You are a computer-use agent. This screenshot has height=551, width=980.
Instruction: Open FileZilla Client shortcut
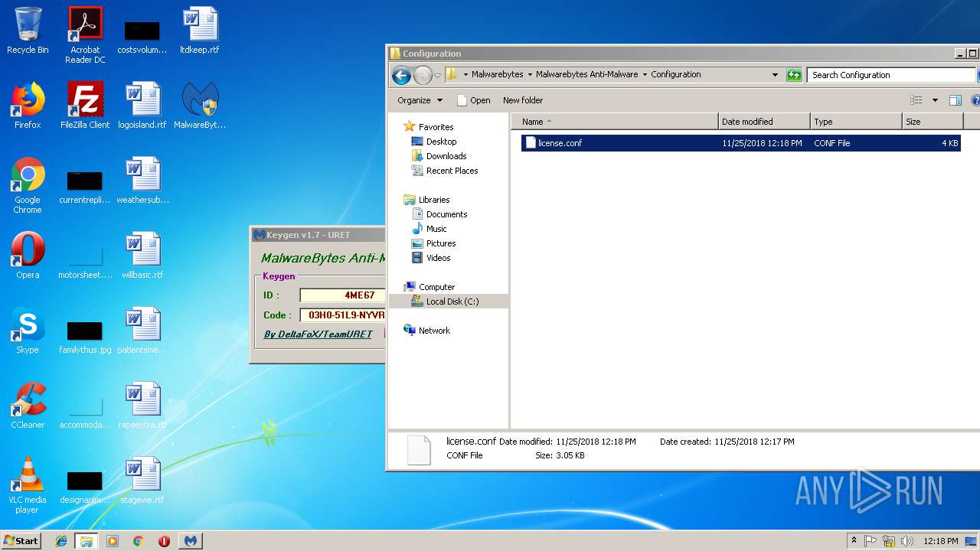click(x=85, y=106)
